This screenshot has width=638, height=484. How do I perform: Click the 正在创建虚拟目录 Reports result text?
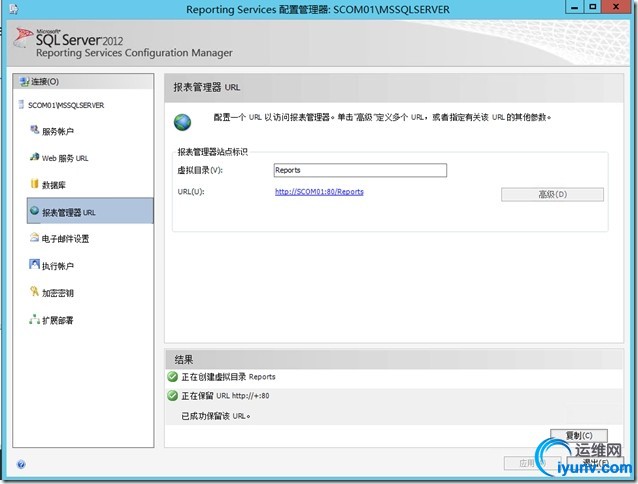228,377
